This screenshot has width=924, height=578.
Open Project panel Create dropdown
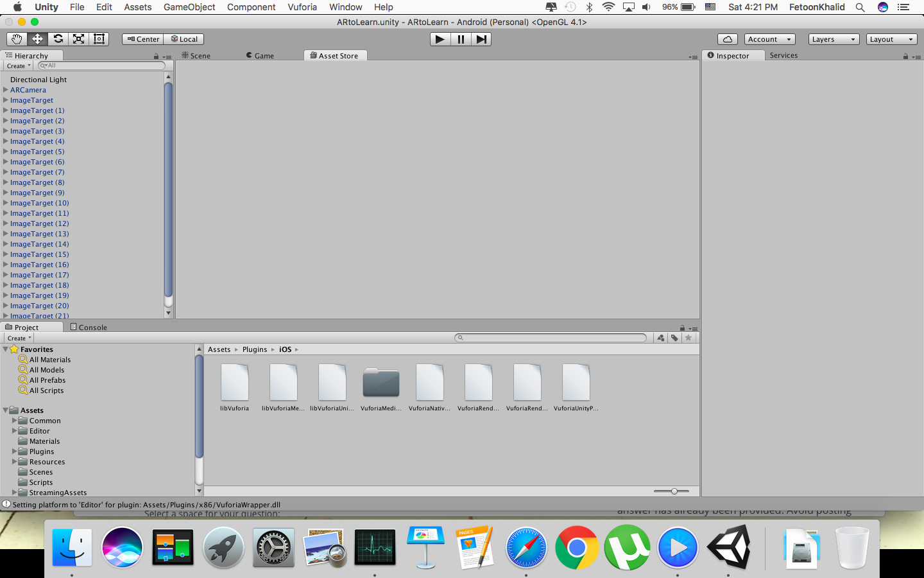19,338
